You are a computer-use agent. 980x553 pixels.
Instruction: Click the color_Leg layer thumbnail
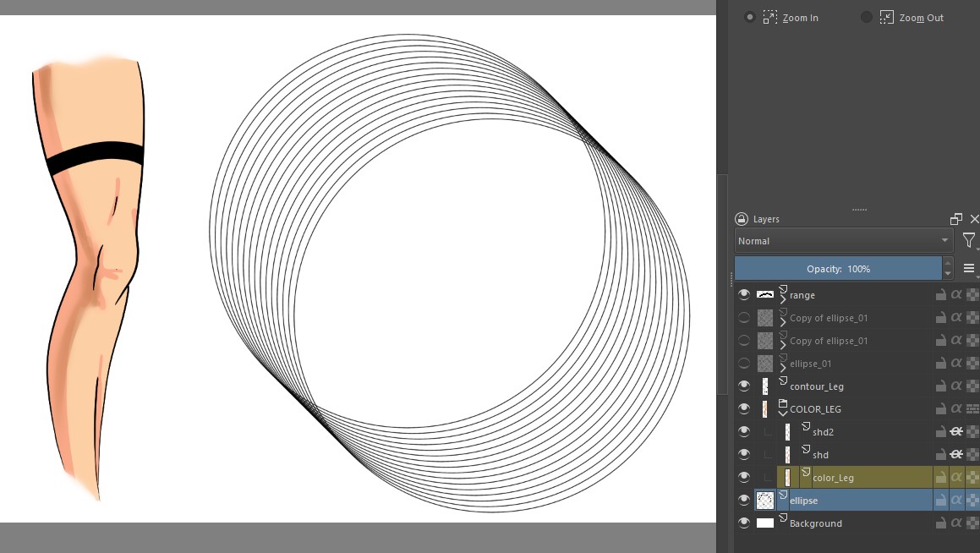point(788,478)
